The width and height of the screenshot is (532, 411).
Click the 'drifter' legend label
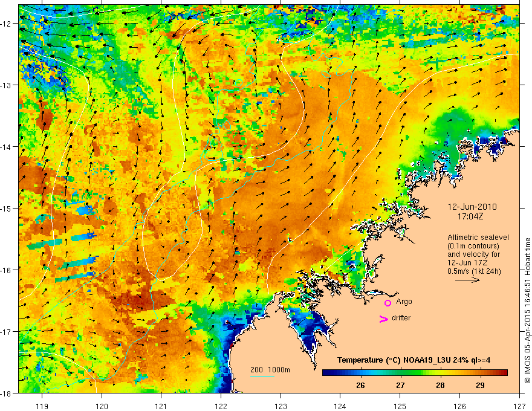coord(401,318)
